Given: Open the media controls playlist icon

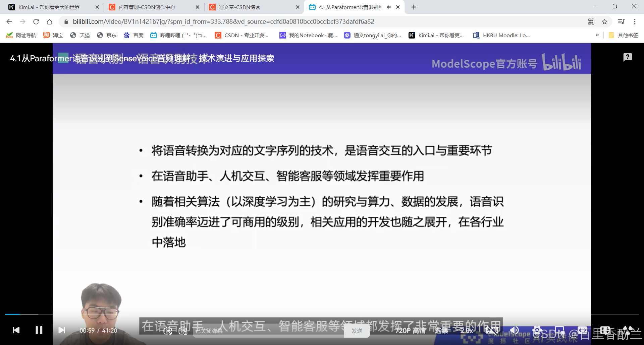Looking at the screenshot, I should (621, 21).
